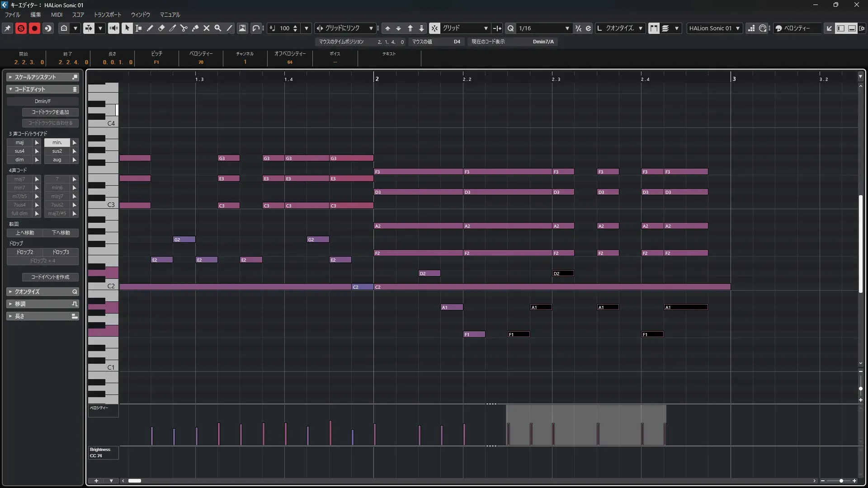Select the Line tool
The image size is (868, 488).
(x=230, y=28)
